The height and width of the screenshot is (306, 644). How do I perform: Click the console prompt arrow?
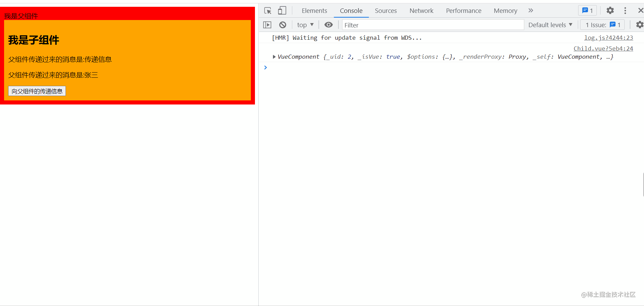coord(265,67)
